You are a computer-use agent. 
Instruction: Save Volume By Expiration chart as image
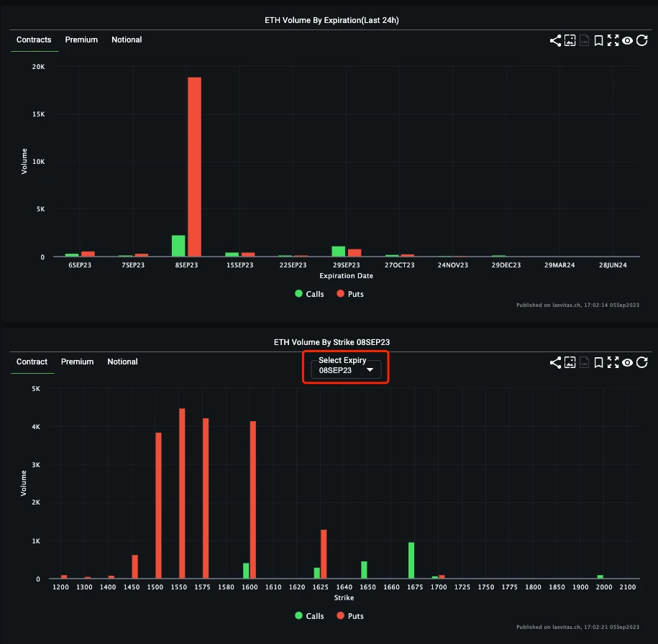point(570,41)
